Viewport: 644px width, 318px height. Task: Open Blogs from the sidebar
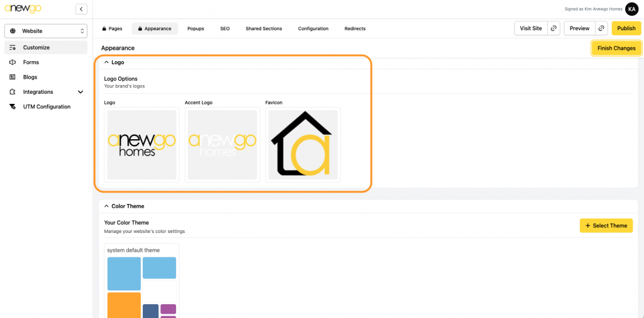point(30,77)
